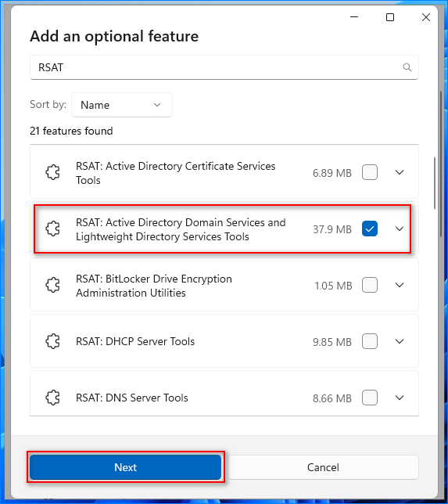Minimize the Add an optional feature window
This screenshot has width=448, height=504.
coord(354,17)
